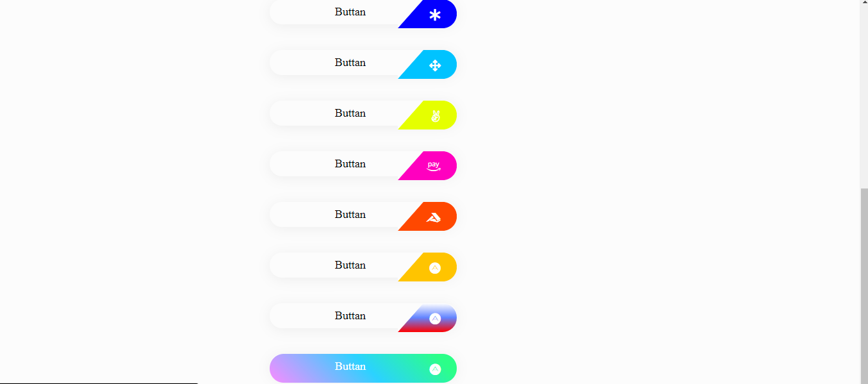868x384 pixels.
Task: Click the Buttan above the gold badge row
Action: tap(350, 214)
